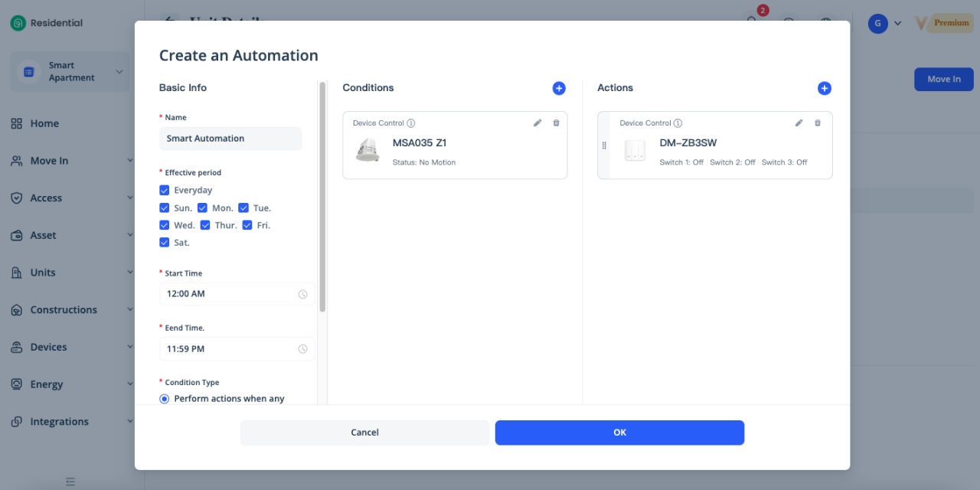Delete the DM-ZB3SW action
The width and height of the screenshot is (980, 490).
point(817,123)
